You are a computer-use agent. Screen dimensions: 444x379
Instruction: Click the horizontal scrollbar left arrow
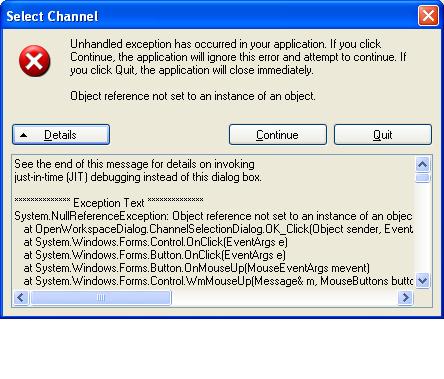point(21,297)
